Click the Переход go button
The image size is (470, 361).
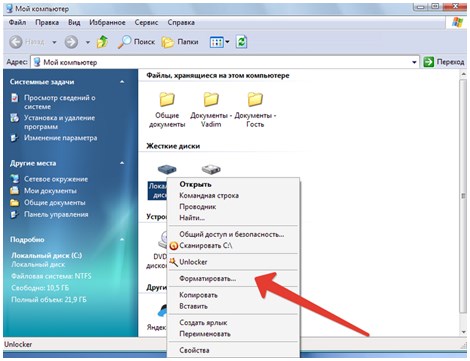tap(444, 62)
